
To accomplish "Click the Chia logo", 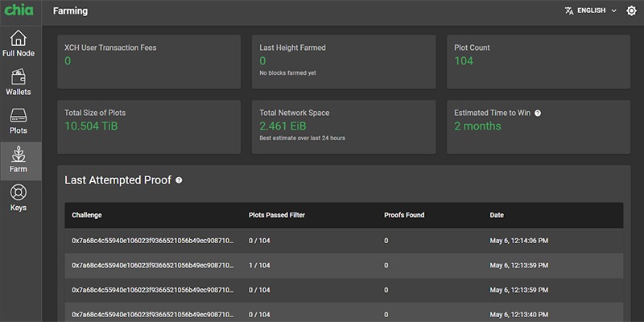I will point(19,10).
